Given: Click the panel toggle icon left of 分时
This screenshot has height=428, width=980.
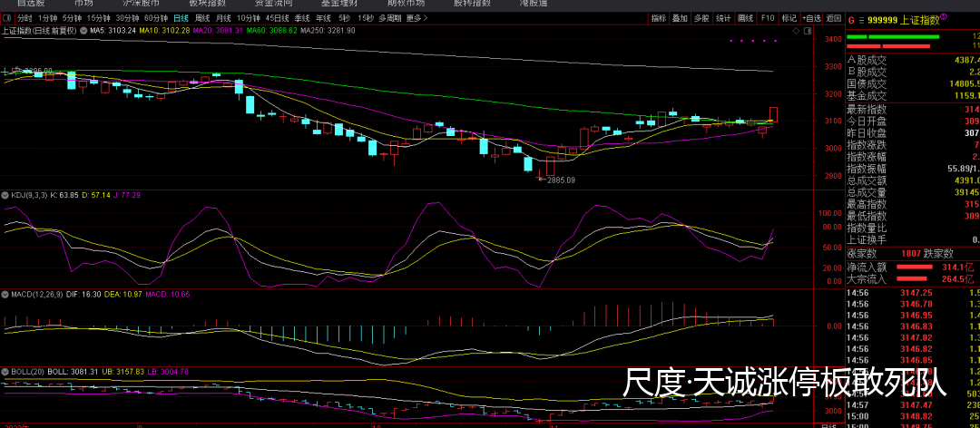Looking at the screenshot, I should (7, 18).
